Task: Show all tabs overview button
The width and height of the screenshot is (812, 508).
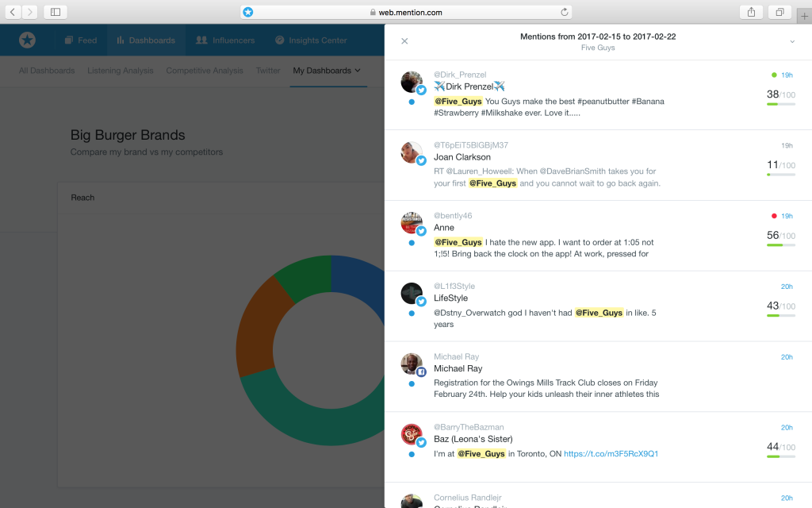Action: pos(779,12)
